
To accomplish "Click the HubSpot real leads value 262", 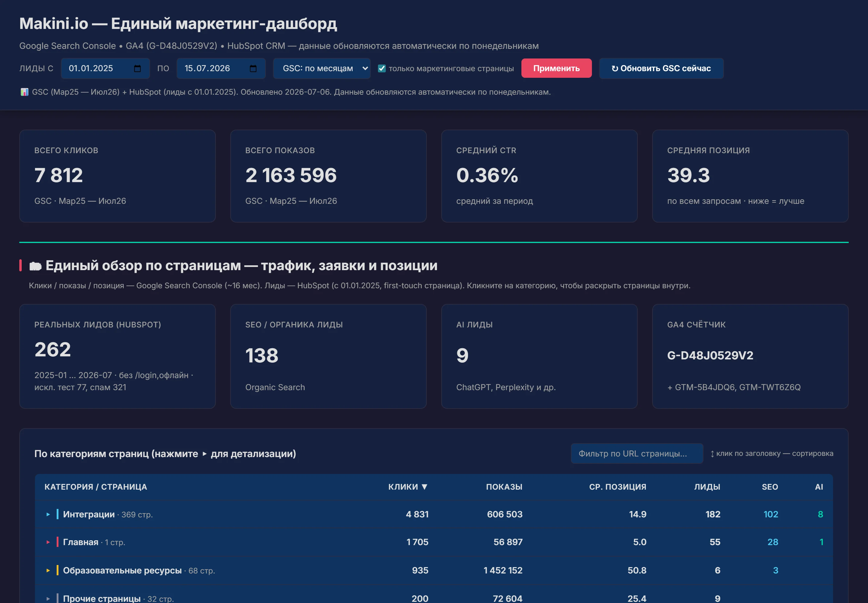I will (x=52, y=349).
